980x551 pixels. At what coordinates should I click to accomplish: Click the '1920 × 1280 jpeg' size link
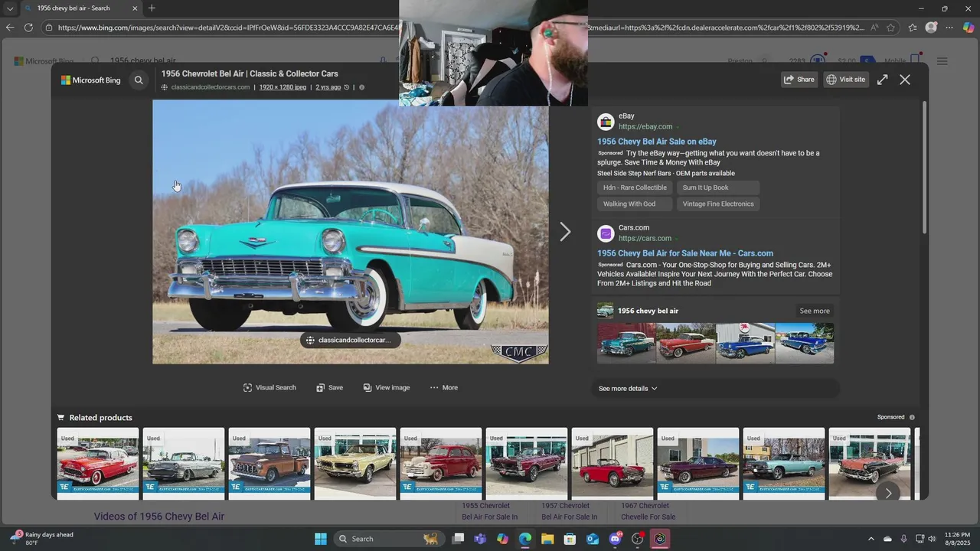(283, 87)
